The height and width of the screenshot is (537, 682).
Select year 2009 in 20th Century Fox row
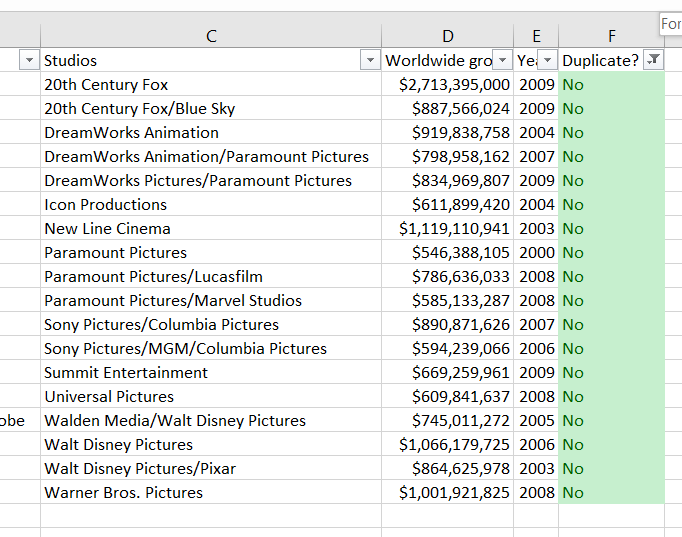(x=536, y=84)
